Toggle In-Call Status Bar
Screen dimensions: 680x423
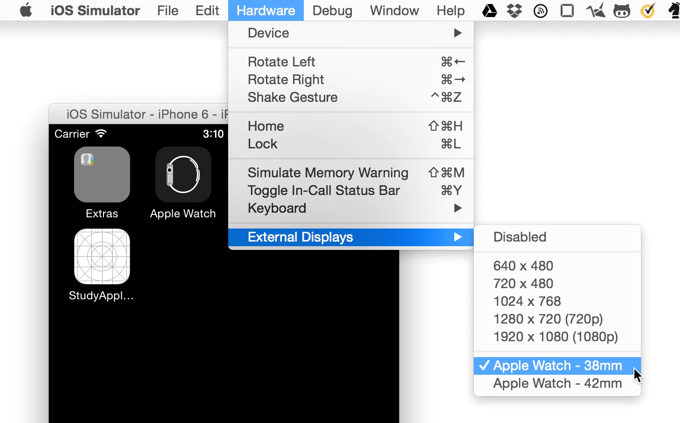click(x=351, y=190)
